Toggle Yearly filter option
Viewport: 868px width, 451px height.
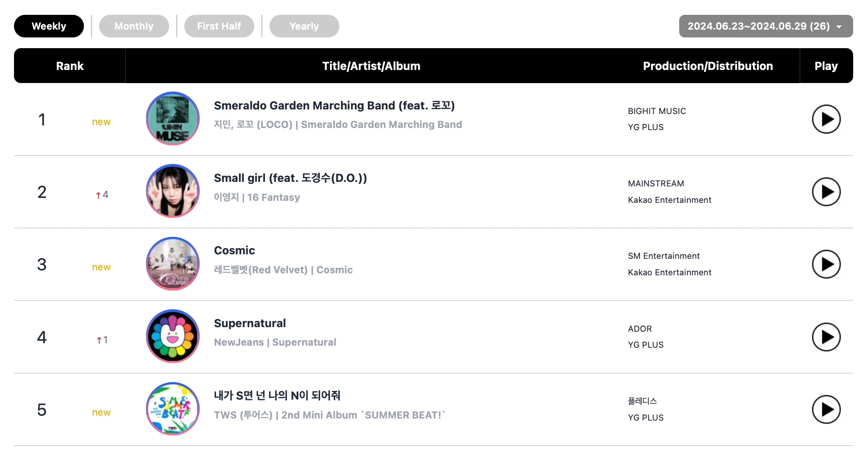pos(305,26)
